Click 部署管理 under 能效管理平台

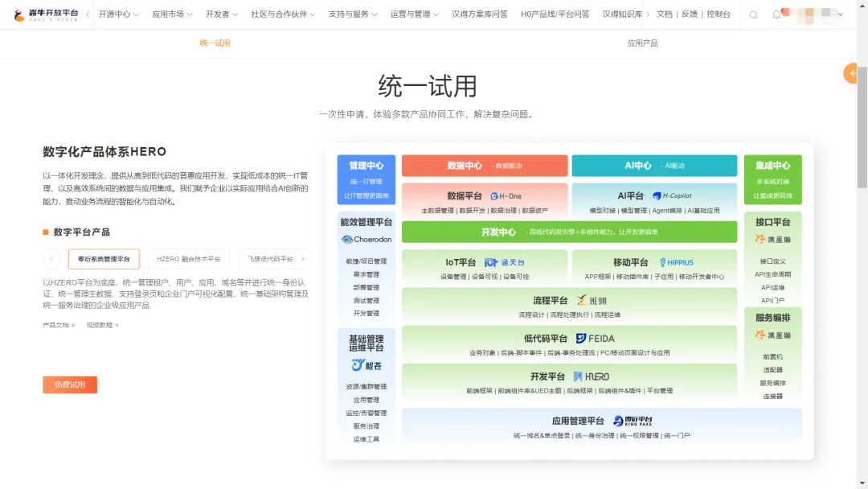pos(366,287)
